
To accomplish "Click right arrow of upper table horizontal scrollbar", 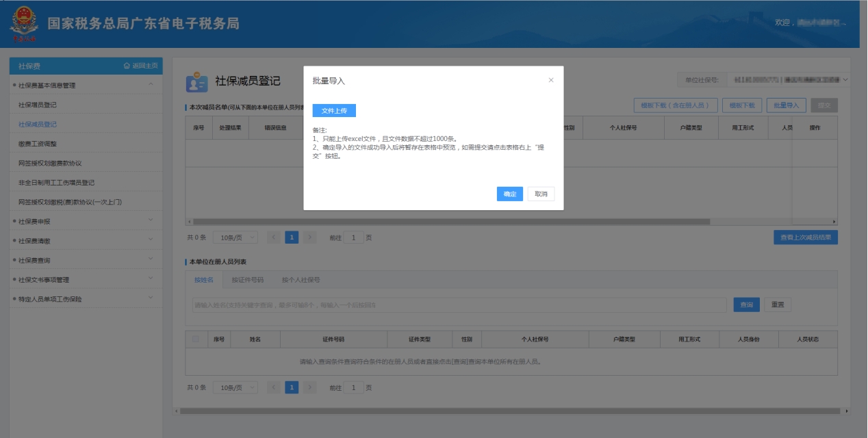I will (x=834, y=222).
